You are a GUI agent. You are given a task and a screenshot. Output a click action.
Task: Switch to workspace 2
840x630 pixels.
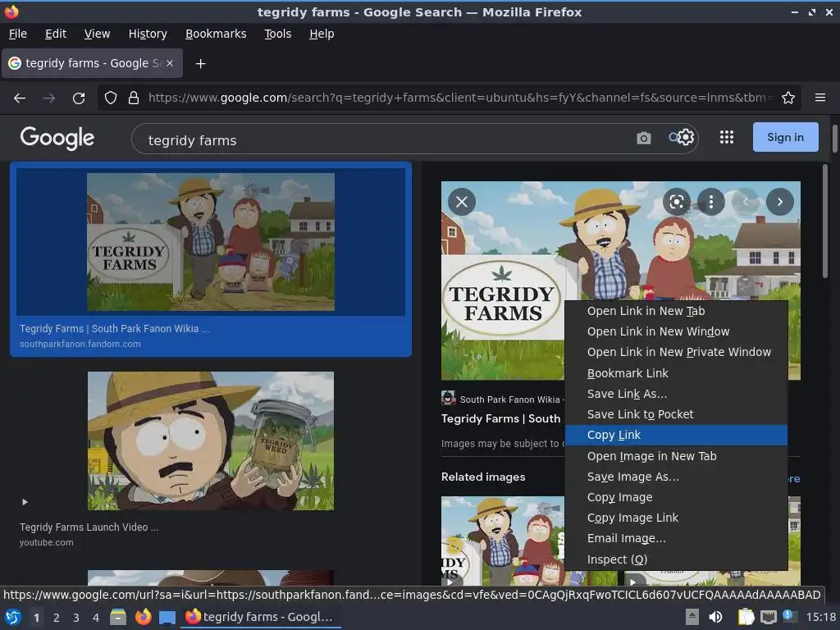pyautogui.click(x=57, y=617)
